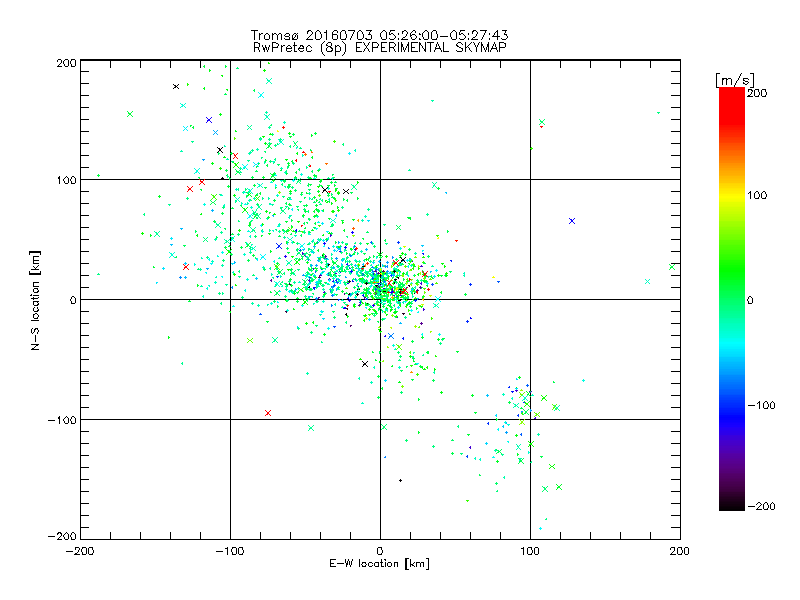The width and height of the screenshot is (800, 600).
Task: Click the "-200" tick label on the E-W axis
Action: click(80, 552)
